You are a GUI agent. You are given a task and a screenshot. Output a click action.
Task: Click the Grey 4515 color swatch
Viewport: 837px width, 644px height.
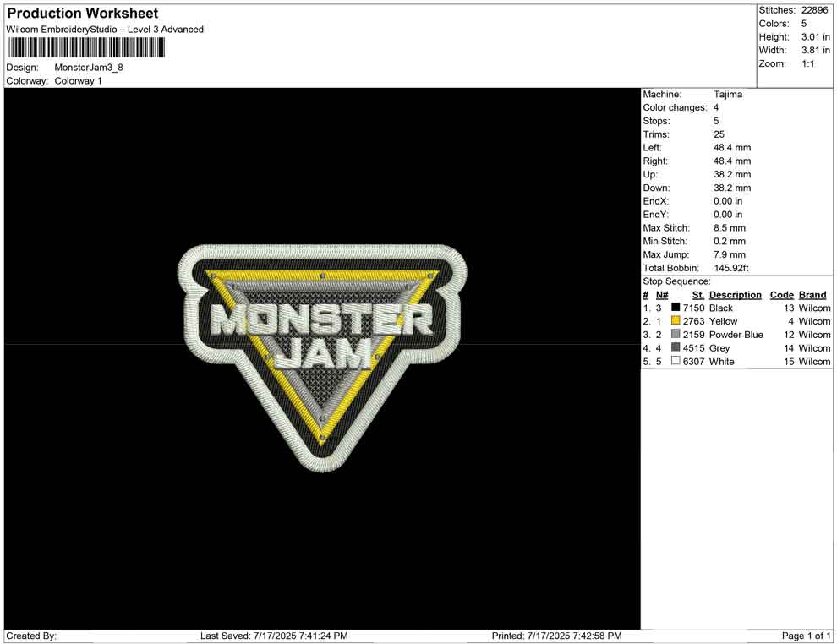[x=676, y=347]
